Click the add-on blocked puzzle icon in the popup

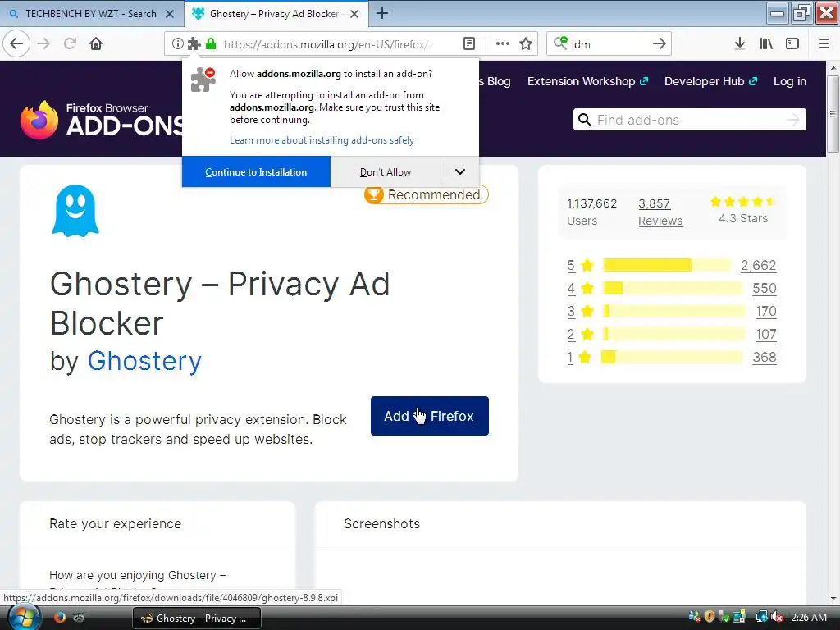pyautogui.click(x=203, y=80)
